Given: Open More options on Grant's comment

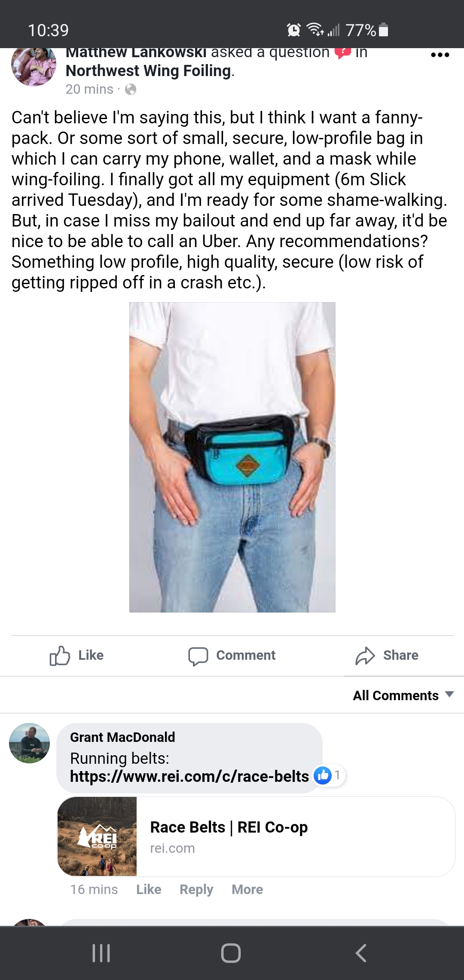Looking at the screenshot, I should pyautogui.click(x=247, y=889).
